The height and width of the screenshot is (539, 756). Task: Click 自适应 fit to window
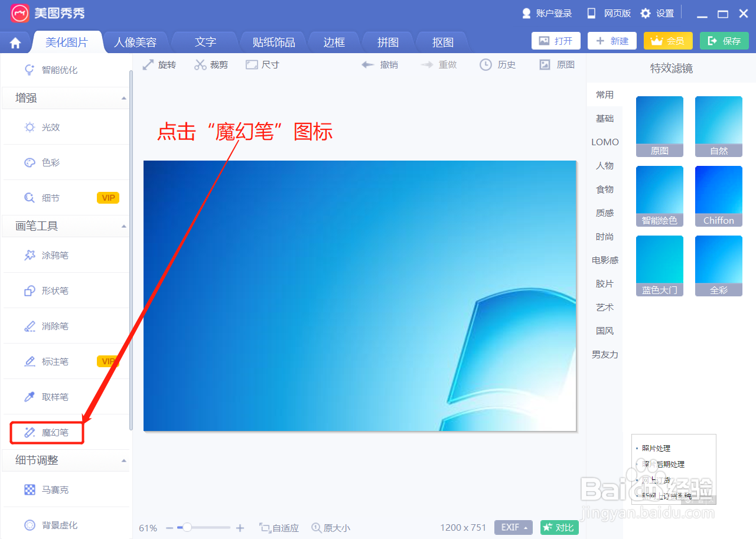pyautogui.click(x=279, y=528)
